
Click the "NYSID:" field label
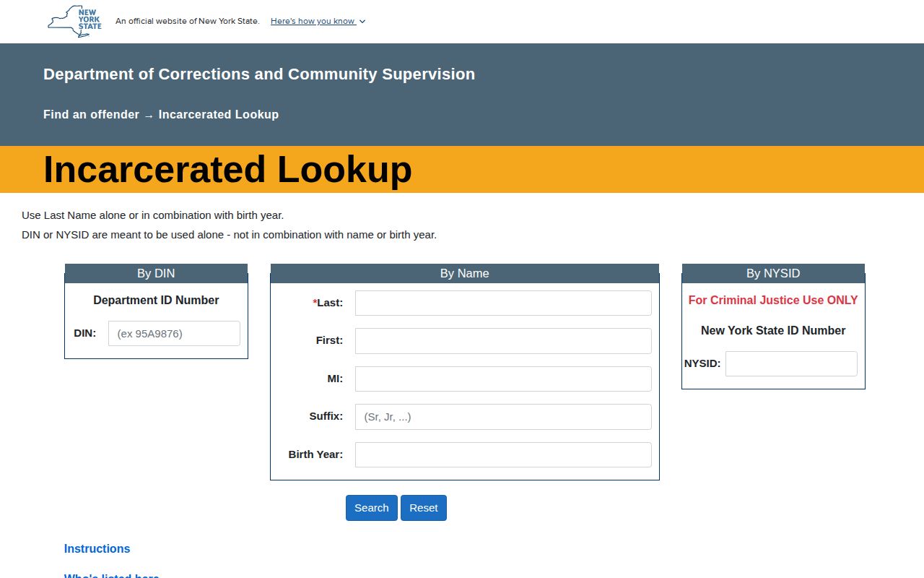tap(702, 363)
